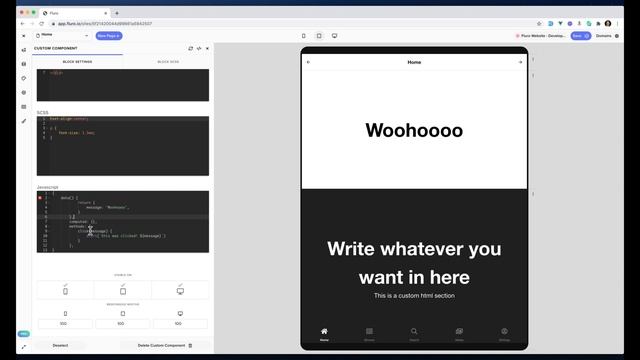Click the code brackets icon in Custom Component header
Screen dimensions: 640x360
point(199,49)
